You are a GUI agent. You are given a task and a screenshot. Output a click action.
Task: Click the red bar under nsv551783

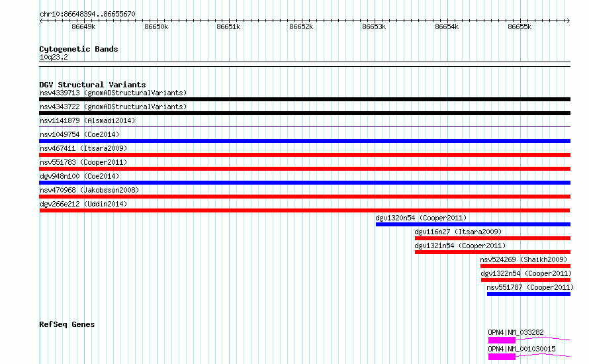pos(304,169)
